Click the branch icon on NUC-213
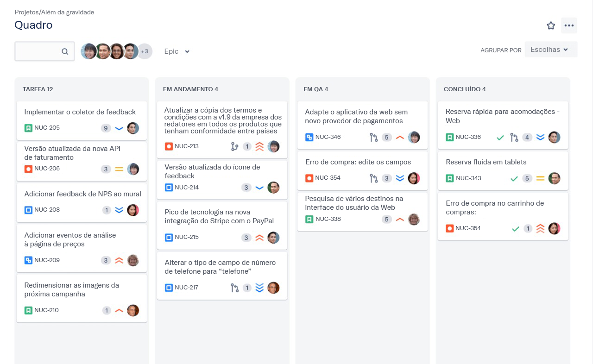593x364 pixels. [x=234, y=146]
